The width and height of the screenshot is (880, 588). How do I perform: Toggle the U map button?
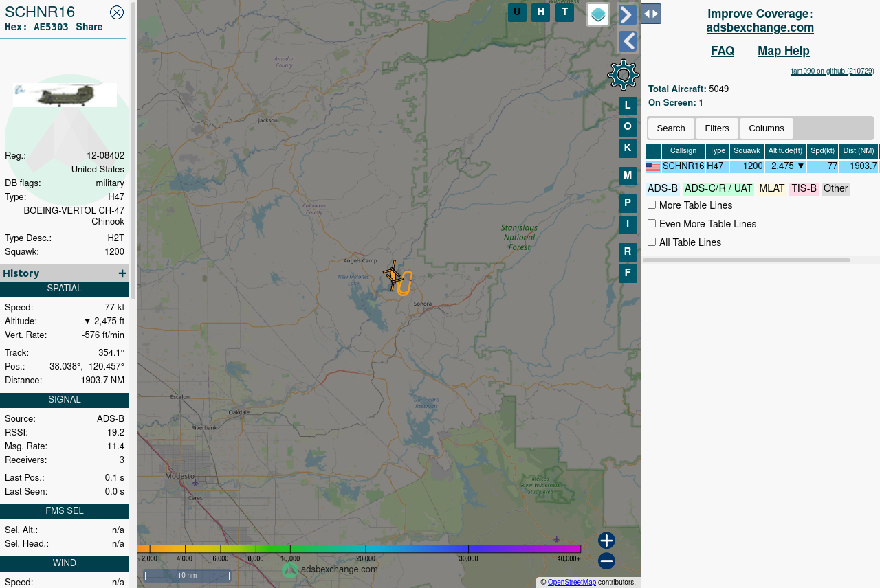click(517, 12)
